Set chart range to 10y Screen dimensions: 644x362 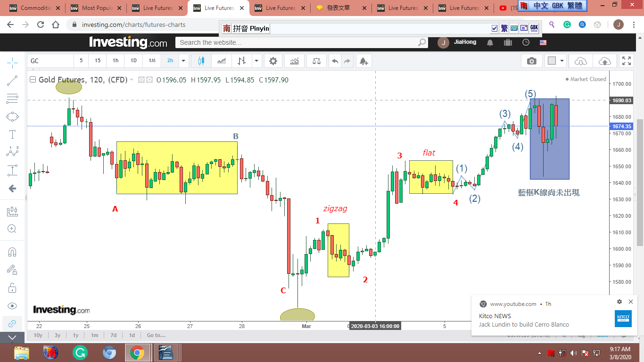click(38, 335)
